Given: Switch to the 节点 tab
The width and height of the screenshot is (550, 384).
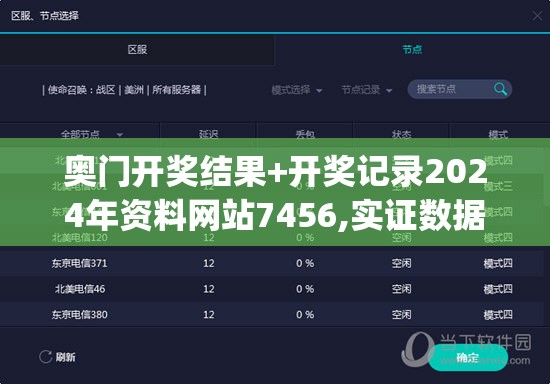Looking at the screenshot, I should pyautogui.click(x=412, y=49).
